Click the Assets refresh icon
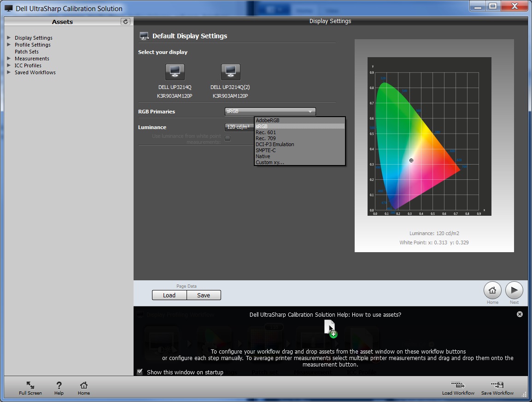The width and height of the screenshot is (532, 402). [x=125, y=22]
